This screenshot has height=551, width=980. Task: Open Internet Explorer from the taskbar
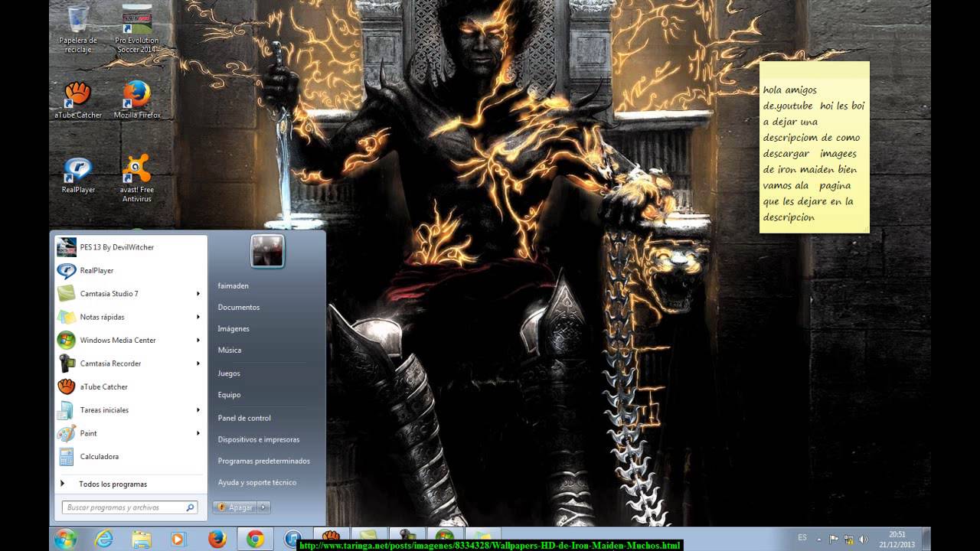click(x=103, y=539)
